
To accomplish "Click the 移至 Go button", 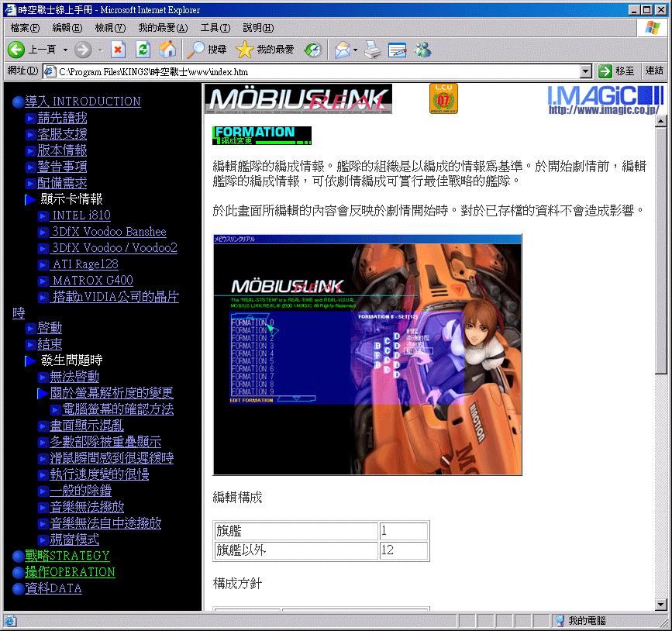I will pyautogui.click(x=617, y=71).
